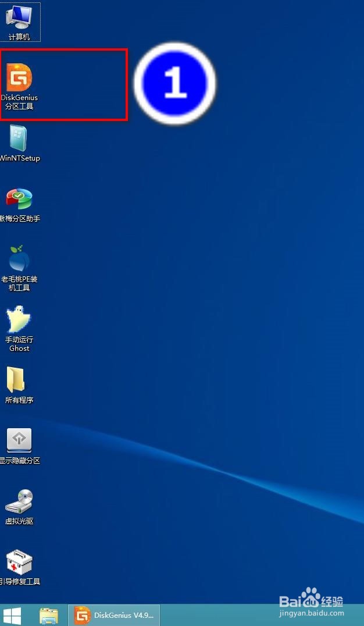Open the Windows Start button

(x=12, y=615)
